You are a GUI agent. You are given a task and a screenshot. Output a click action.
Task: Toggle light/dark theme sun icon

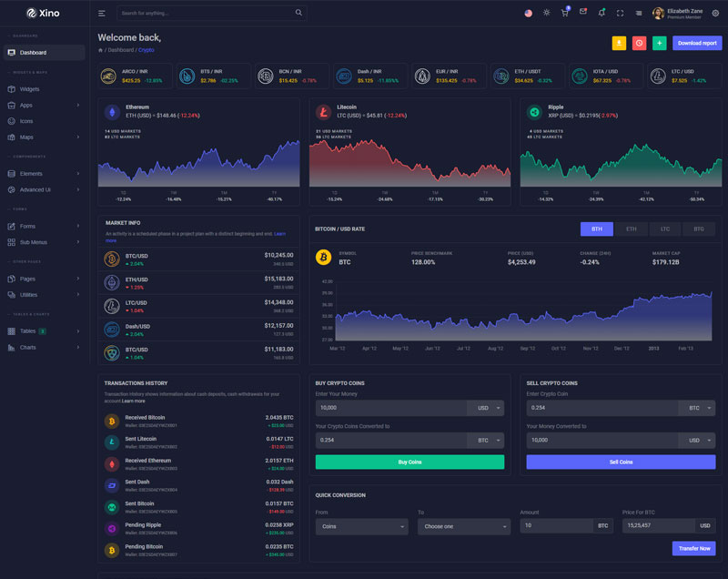pyautogui.click(x=546, y=13)
